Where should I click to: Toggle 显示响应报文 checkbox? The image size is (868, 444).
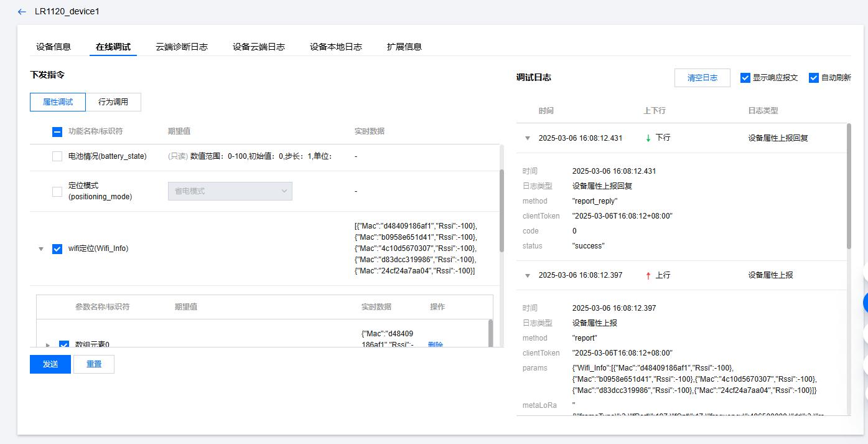click(x=745, y=78)
